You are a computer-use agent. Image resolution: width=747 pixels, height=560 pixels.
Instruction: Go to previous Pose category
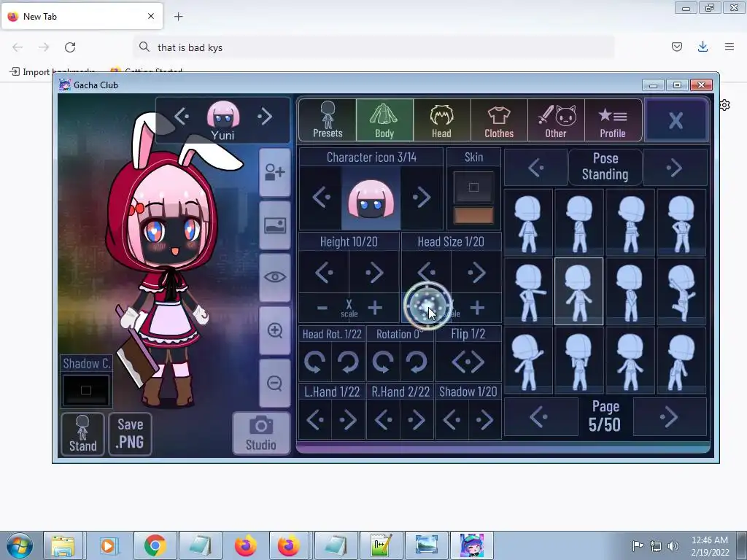pyautogui.click(x=536, y=167)
